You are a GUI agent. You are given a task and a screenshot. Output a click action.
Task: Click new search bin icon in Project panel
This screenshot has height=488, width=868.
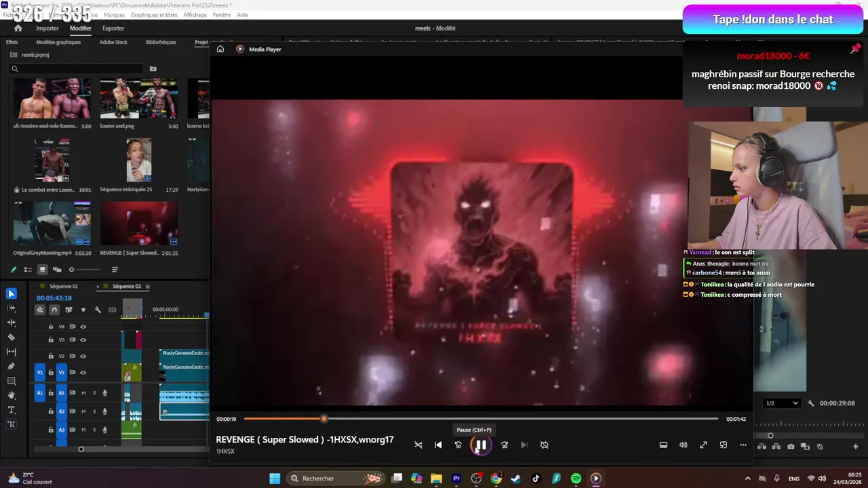click(x=153, y=68)
